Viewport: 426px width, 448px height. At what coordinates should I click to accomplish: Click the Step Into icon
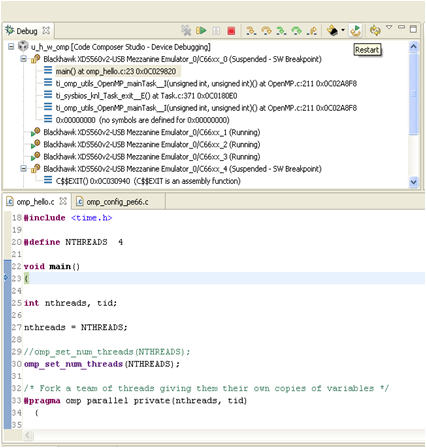(251, 31)
